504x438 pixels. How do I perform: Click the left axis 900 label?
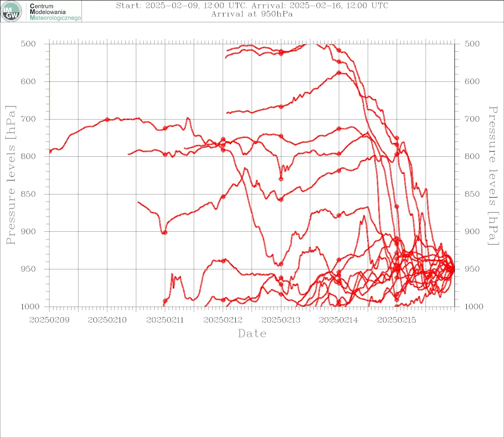[28, 231]
